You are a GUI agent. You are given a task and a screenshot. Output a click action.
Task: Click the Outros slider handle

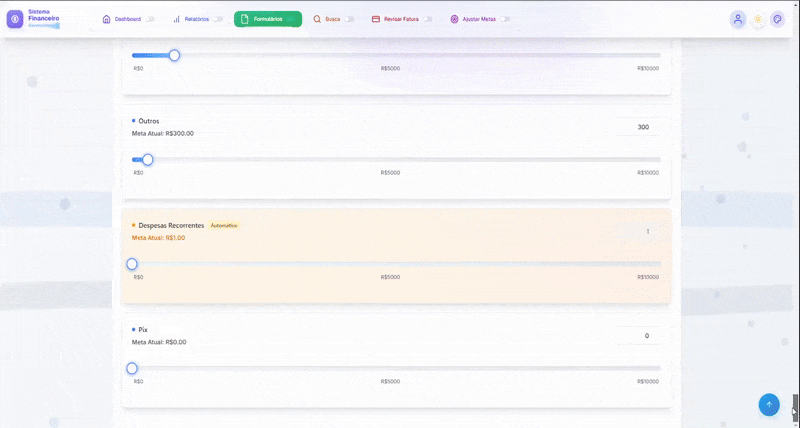tap(148, 160)
